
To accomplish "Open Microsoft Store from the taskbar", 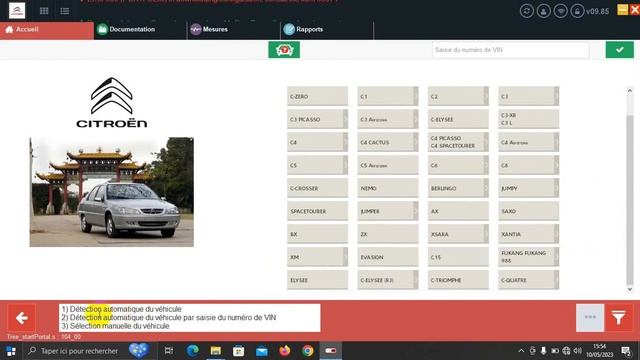I will tap(238, 351).
